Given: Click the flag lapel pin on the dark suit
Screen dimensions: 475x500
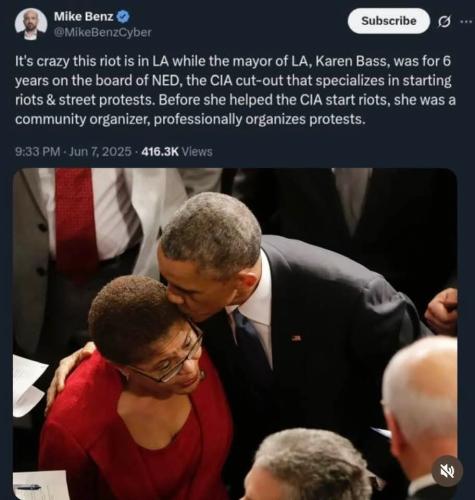Looking at the screenshot, I should pyautogui.click(x=296, y=338).
